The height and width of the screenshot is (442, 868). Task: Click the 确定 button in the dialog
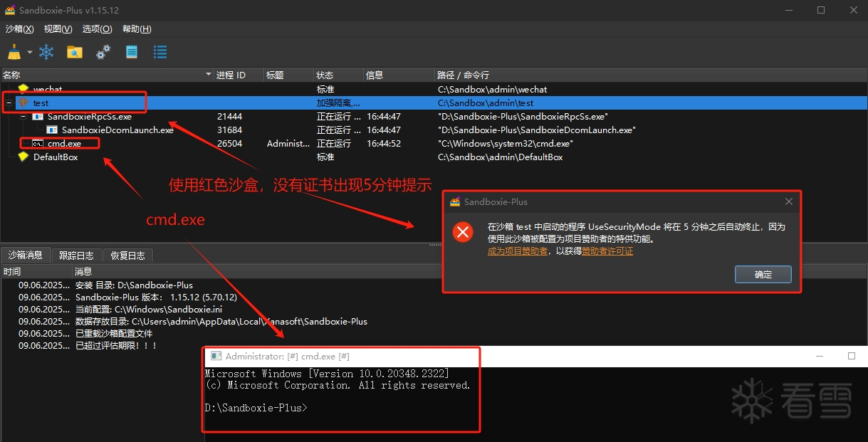click(x=763, y=274)
